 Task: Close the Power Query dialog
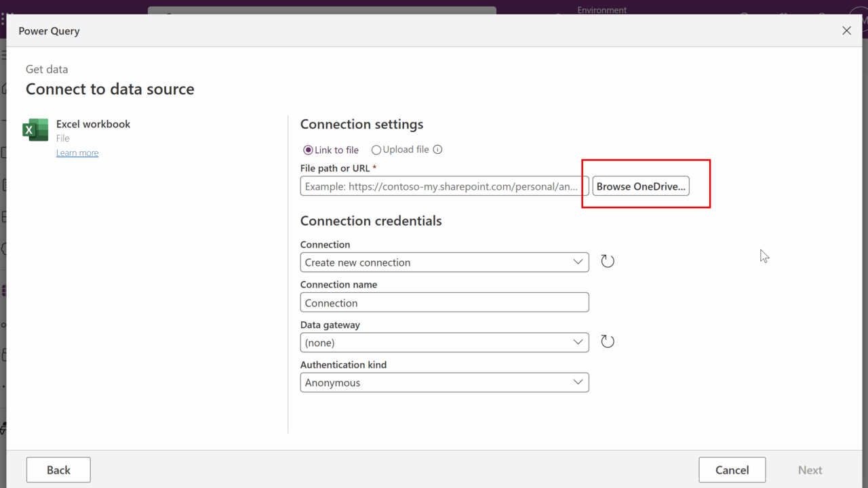pos(846,30)
